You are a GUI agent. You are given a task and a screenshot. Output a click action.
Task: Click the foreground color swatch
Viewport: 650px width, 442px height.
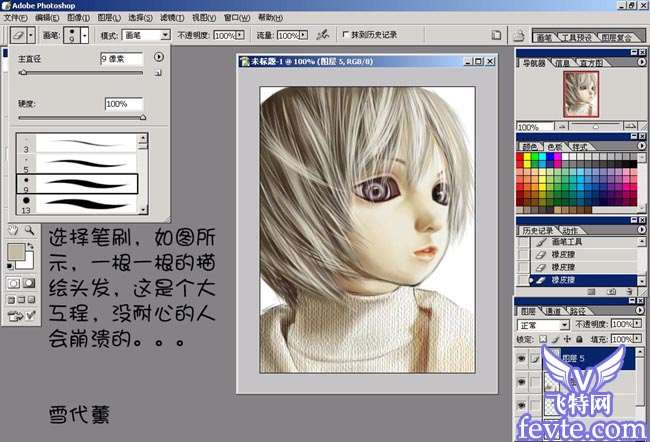click(x=15, y=252)
